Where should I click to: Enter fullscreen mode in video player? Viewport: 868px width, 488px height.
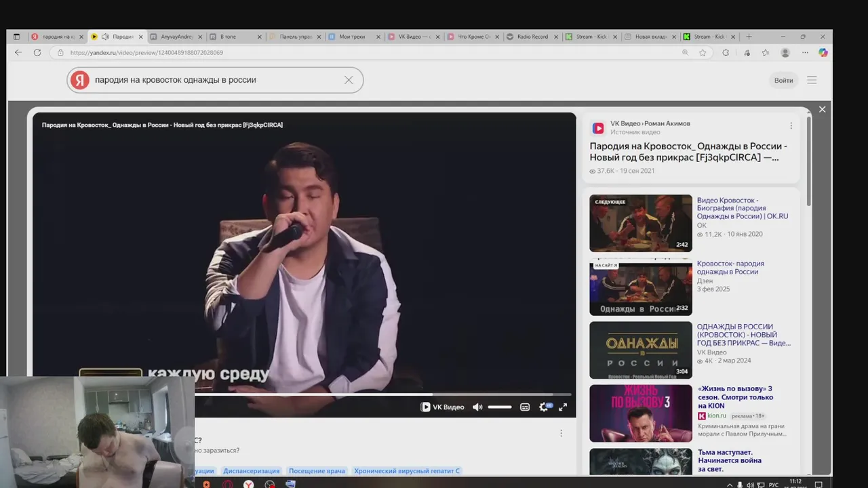pyautogui.click(x=563, y=407)
